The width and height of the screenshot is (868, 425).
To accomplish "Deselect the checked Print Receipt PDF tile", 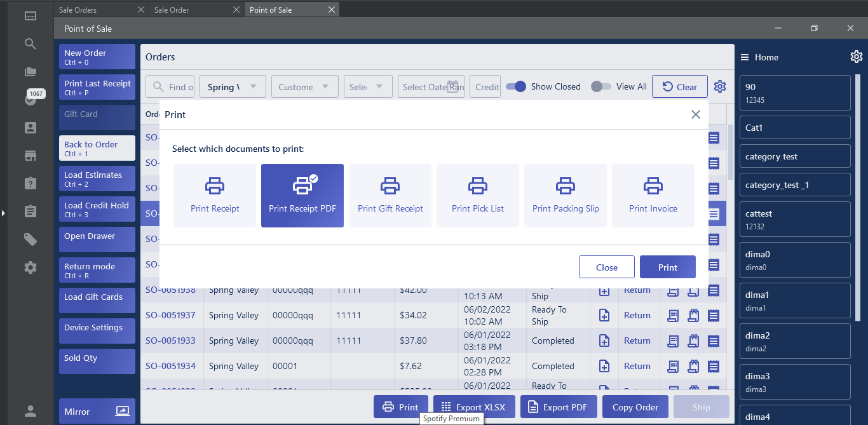I will [302, 196].
